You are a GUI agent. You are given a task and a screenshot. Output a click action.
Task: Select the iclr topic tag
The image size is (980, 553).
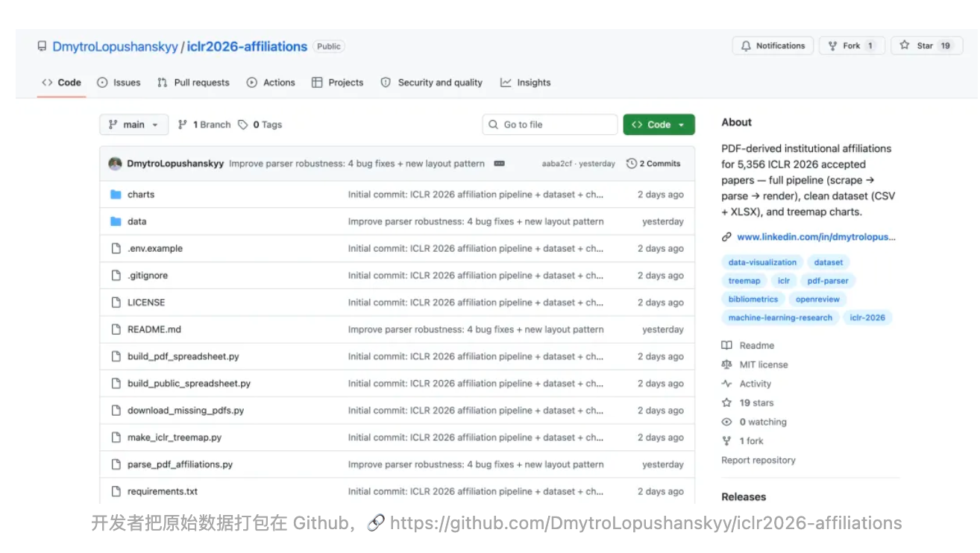[784, 281]
